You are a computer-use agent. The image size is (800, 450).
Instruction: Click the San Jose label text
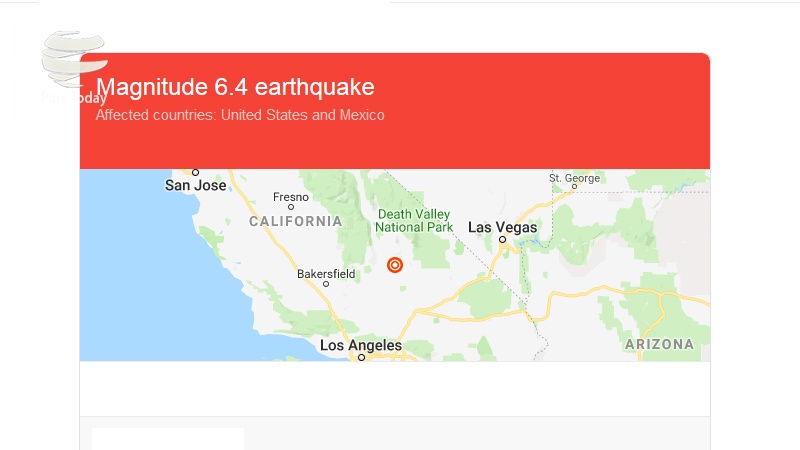[x=195, y=185]
